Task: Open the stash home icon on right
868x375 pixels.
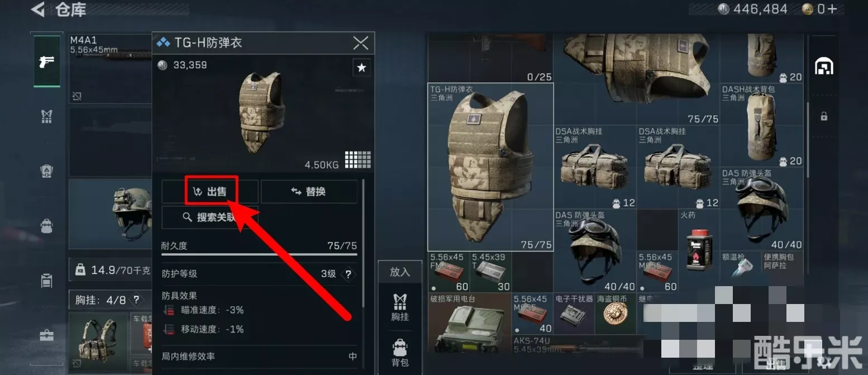Action: 824,66
